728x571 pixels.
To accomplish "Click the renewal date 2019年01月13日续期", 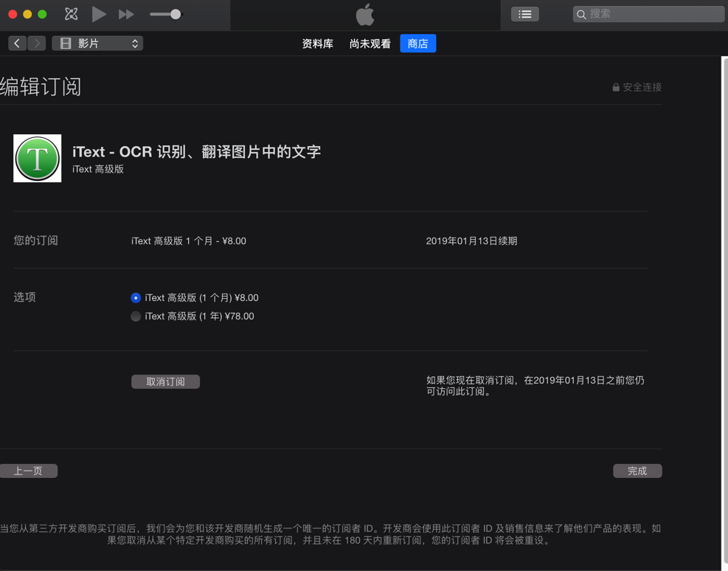I will [x=471, y=241].
